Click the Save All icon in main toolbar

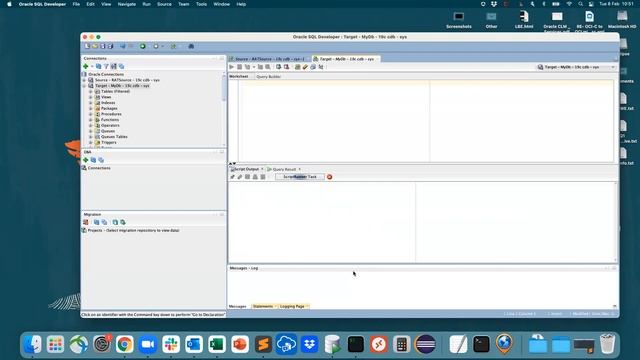[x=110, y=47]
